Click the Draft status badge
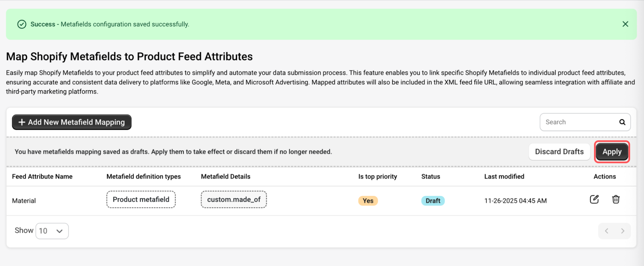 [x=433, y=201]
